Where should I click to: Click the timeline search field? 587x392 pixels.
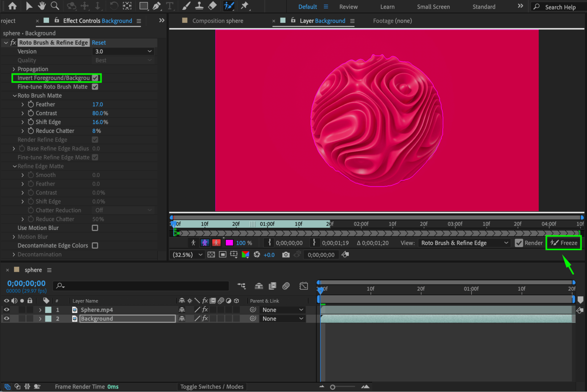point(141,285)
